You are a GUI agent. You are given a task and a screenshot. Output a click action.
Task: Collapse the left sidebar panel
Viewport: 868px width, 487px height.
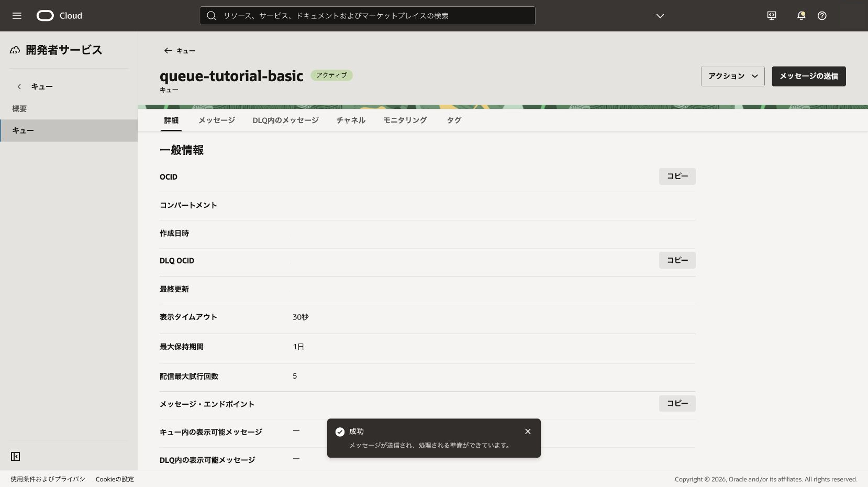click(16, 457)
